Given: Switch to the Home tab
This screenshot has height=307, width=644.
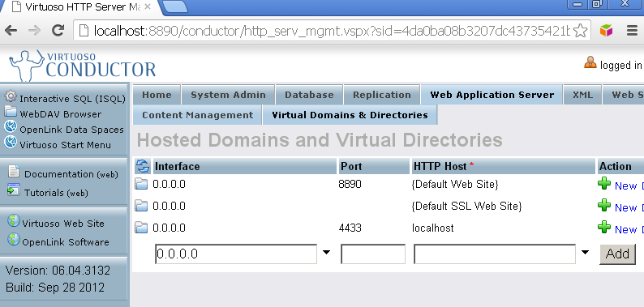Looking at the screenshot, I should [157, 95].
